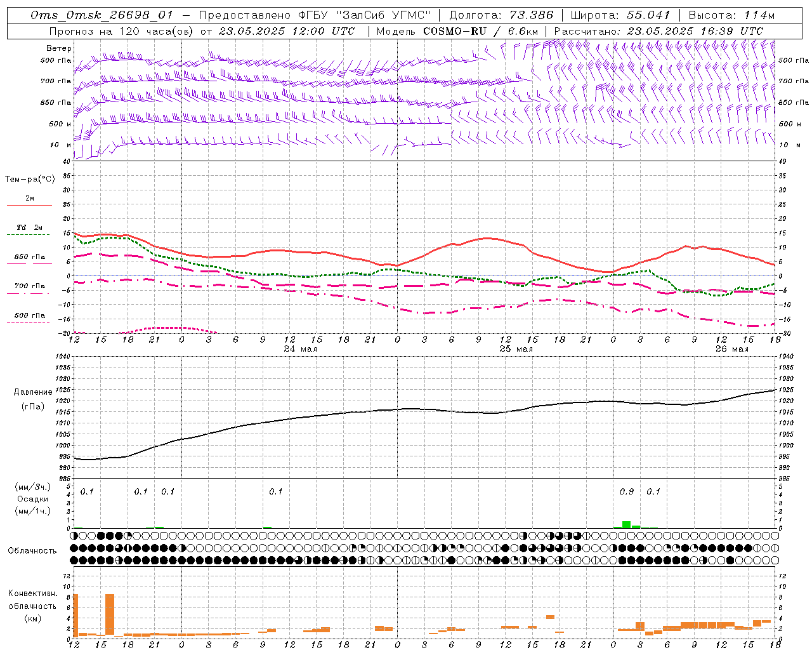Click the (гПа) pressure unit label

coord(33,406)
